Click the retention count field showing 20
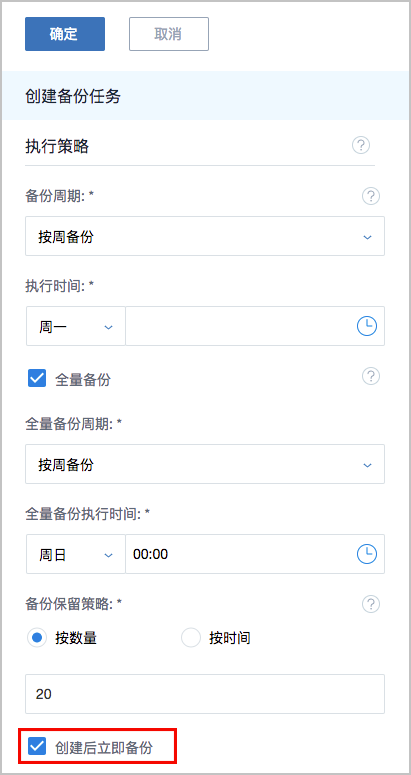This screenshot has width=411, height=775. tap(205, 694)
